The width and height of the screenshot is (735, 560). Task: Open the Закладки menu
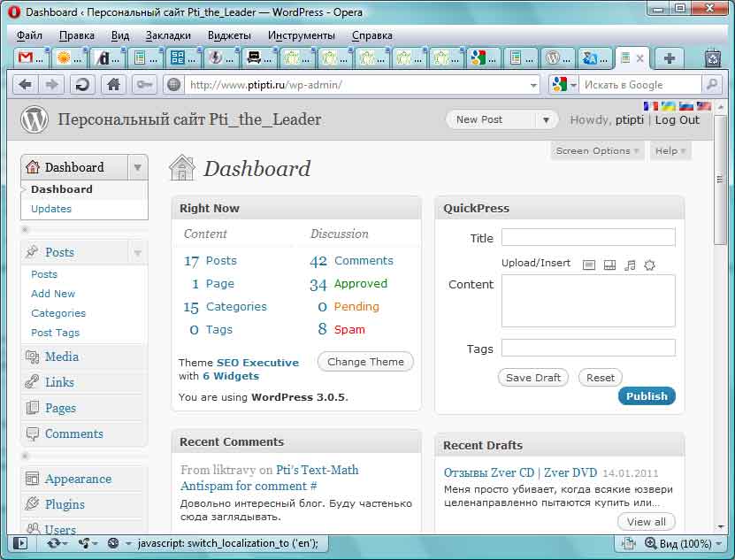[168, 35]
